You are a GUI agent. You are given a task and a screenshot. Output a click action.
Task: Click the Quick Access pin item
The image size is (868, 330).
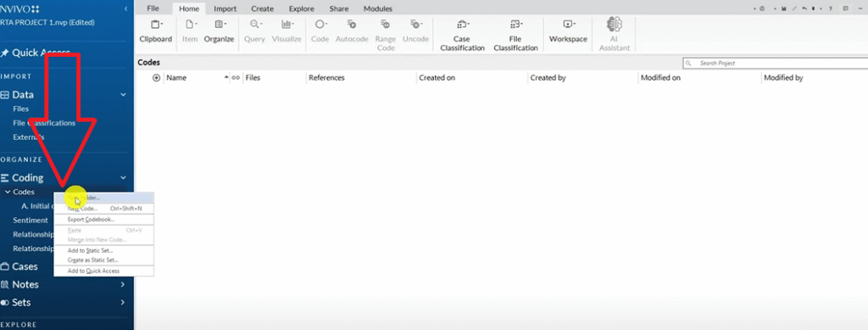[36, 53]
